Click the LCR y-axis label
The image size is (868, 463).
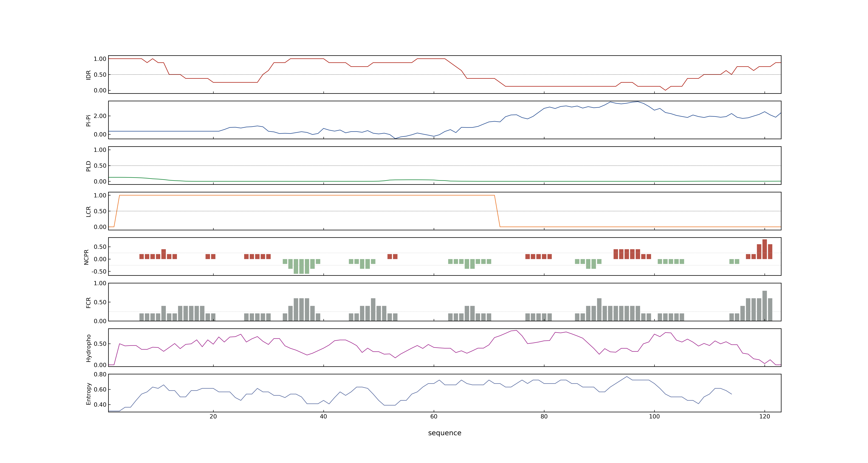88,211
